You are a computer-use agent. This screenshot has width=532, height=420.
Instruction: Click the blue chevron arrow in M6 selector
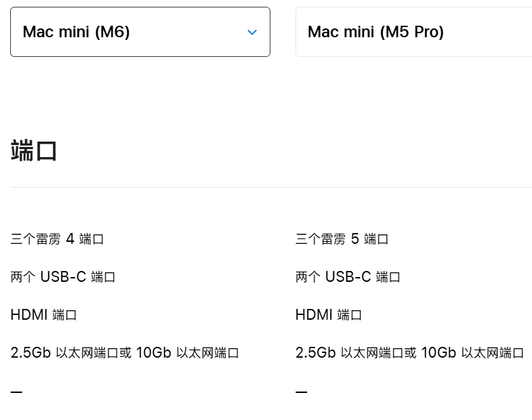pyautogui.click(x=252, y=33)
